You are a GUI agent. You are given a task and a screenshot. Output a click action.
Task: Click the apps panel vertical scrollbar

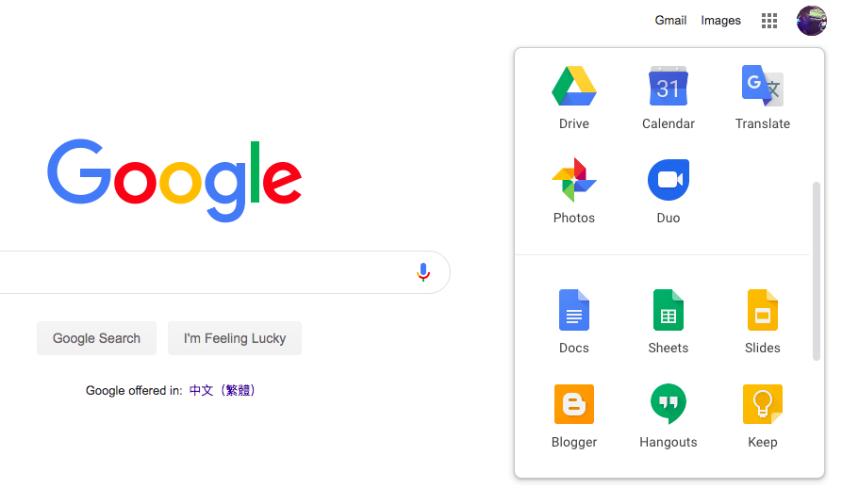(x=817, y=271)
